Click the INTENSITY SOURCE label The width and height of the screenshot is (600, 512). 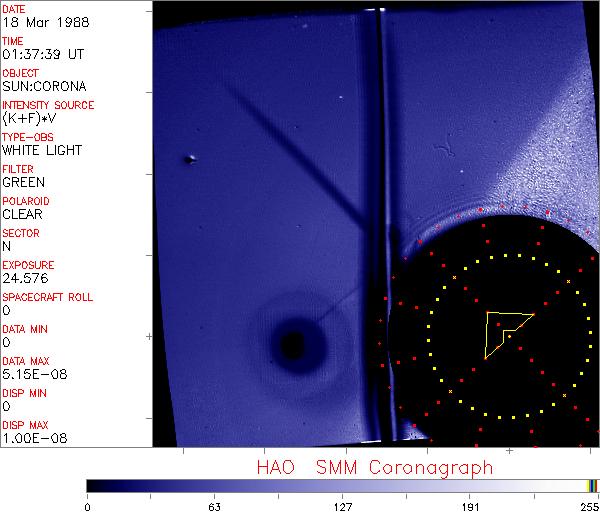coord(48,105)
